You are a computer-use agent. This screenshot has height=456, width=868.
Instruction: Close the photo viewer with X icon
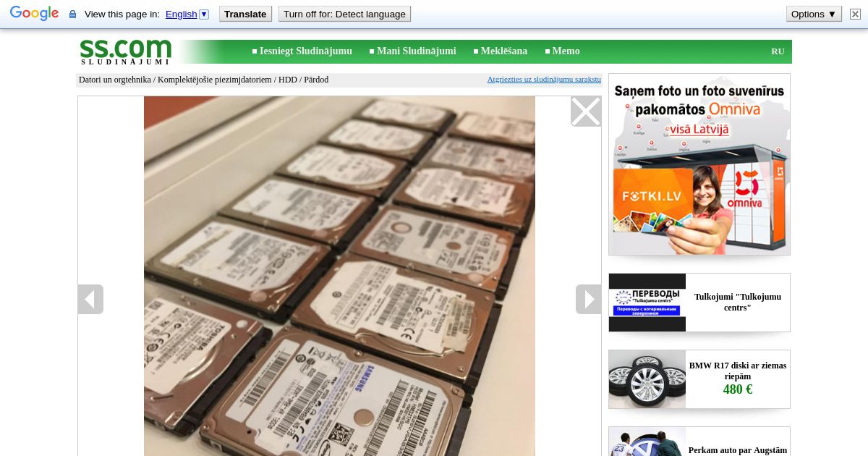[x=586, y=111]
